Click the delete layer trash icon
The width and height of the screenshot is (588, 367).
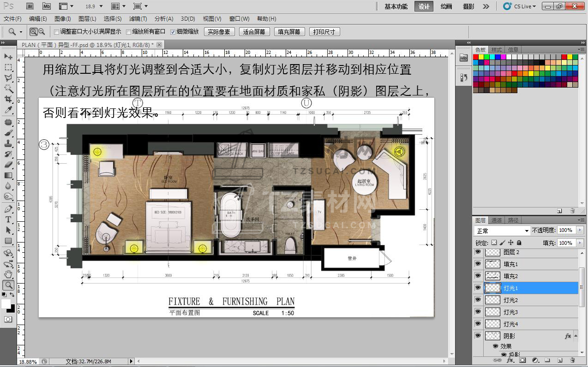click(x=572, y=360)
